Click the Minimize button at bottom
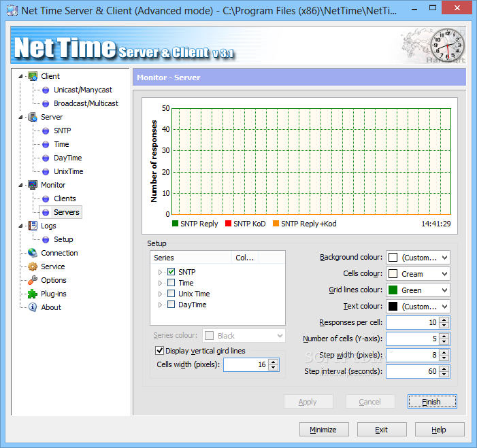This screenshot has height=448, width=477. [x=324, y=430]
